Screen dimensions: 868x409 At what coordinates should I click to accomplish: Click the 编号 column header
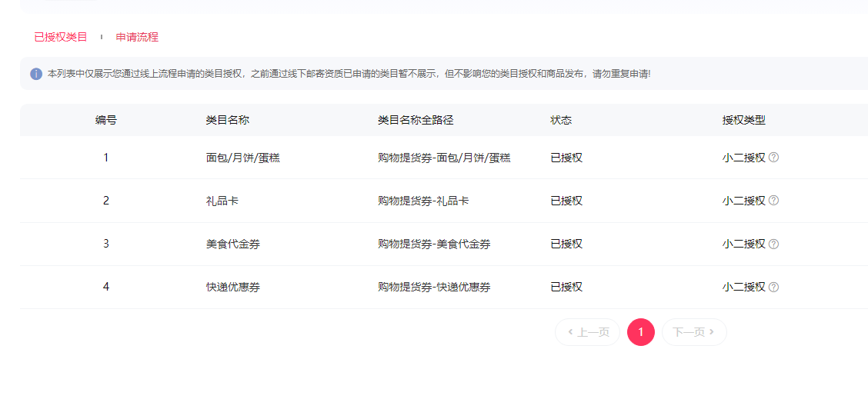(105, 120)
